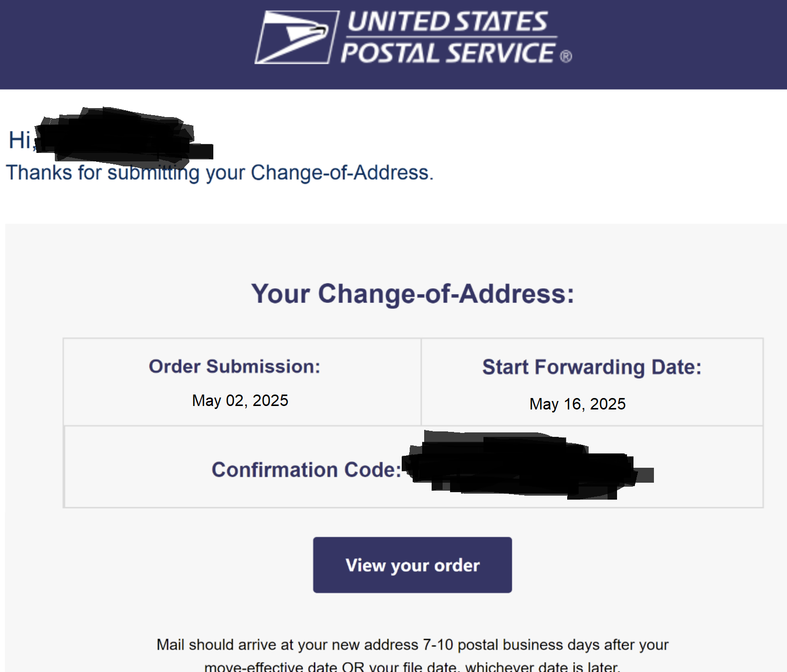Screen dimensions: 787x672
Task: Click the "Start Forwarding Date:" label
Action: tap(592, 367)
